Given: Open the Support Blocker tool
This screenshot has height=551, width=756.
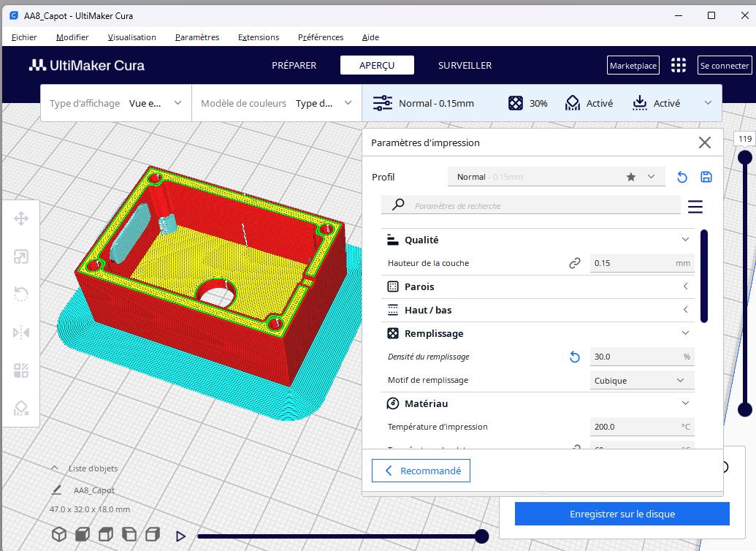Looking at the screenshot, I should [21, 408].
